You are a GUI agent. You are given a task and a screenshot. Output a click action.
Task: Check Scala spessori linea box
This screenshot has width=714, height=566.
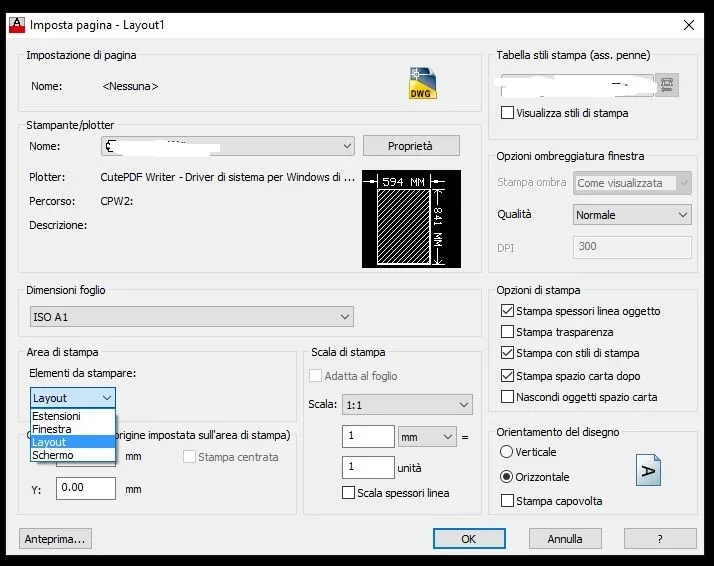pos(348,493)
